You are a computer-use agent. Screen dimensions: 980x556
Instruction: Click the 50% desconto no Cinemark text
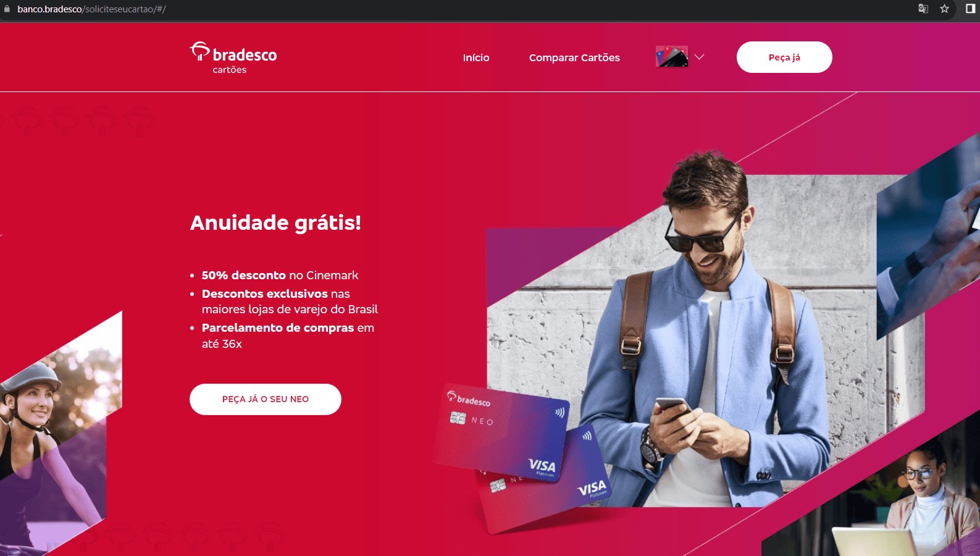pos(280,275)
